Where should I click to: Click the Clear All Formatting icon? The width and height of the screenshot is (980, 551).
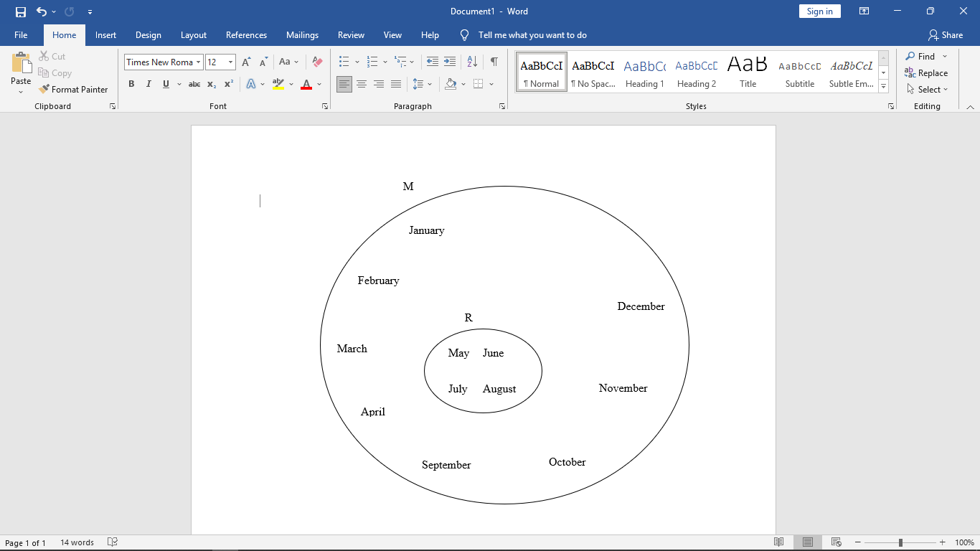(x=317, y=62)
